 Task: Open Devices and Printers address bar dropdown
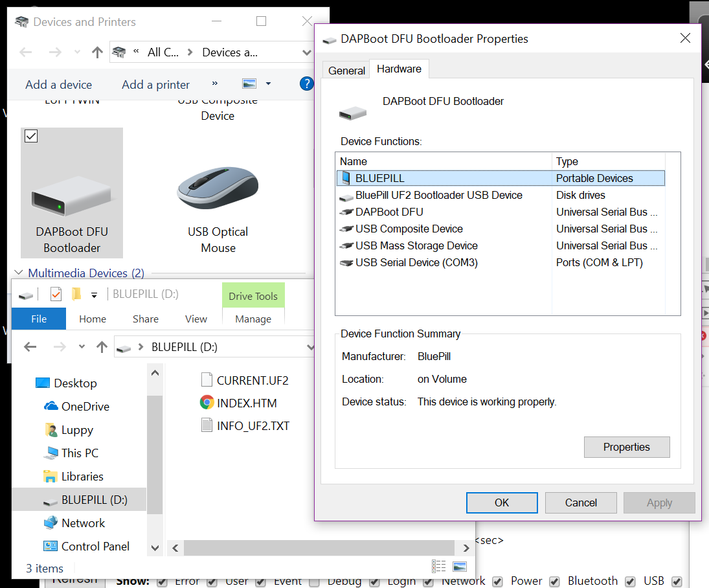(306, 52)
